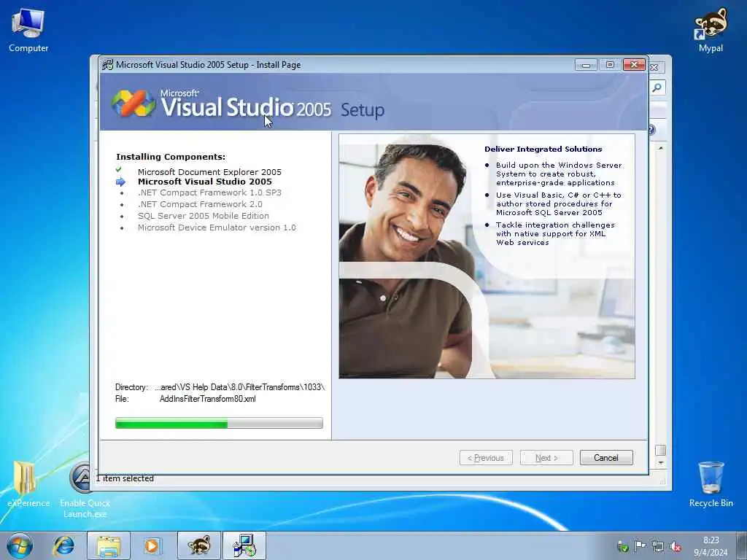Click the search magnifier in the background window

[x=657, y=87]
